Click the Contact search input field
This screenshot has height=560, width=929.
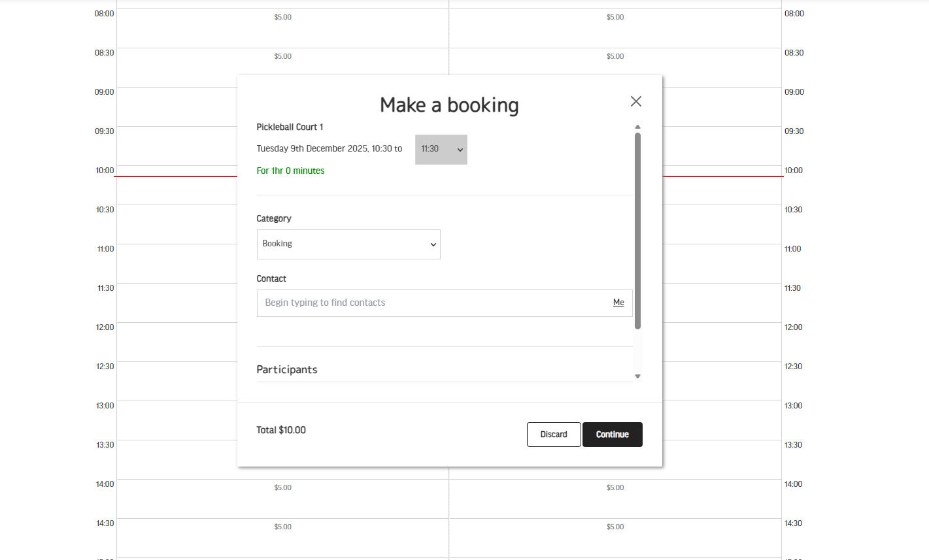coord(431,303)
